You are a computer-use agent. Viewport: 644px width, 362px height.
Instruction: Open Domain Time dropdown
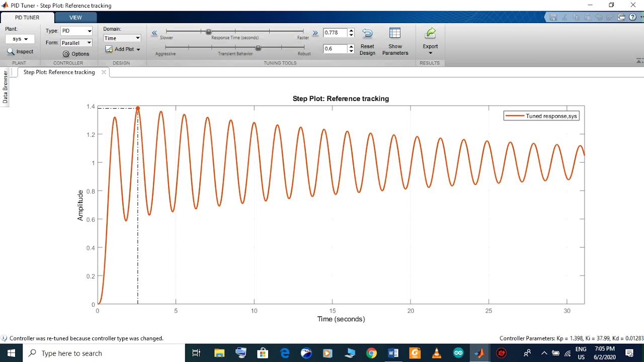pyautogui.click(x=122, y=38)
